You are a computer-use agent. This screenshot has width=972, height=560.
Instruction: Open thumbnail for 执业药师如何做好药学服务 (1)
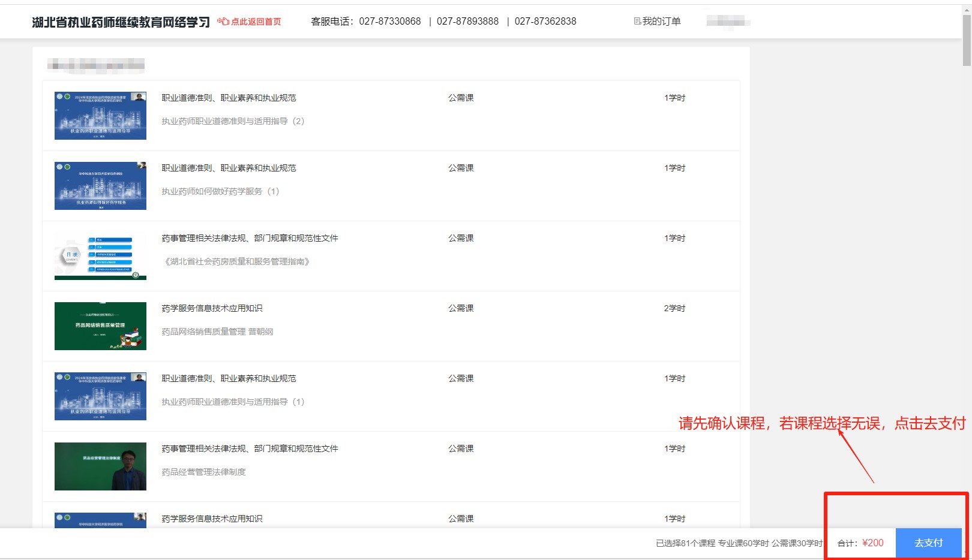coord(100,186)
